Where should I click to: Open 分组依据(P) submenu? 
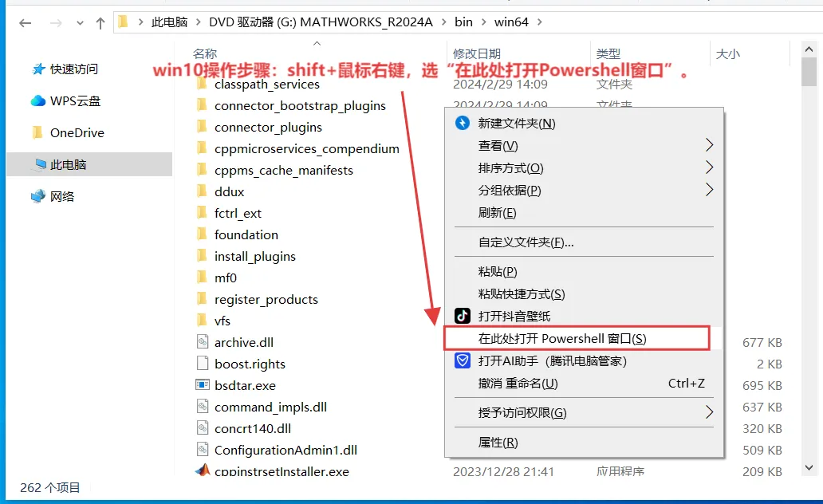(x=584, y=190)
